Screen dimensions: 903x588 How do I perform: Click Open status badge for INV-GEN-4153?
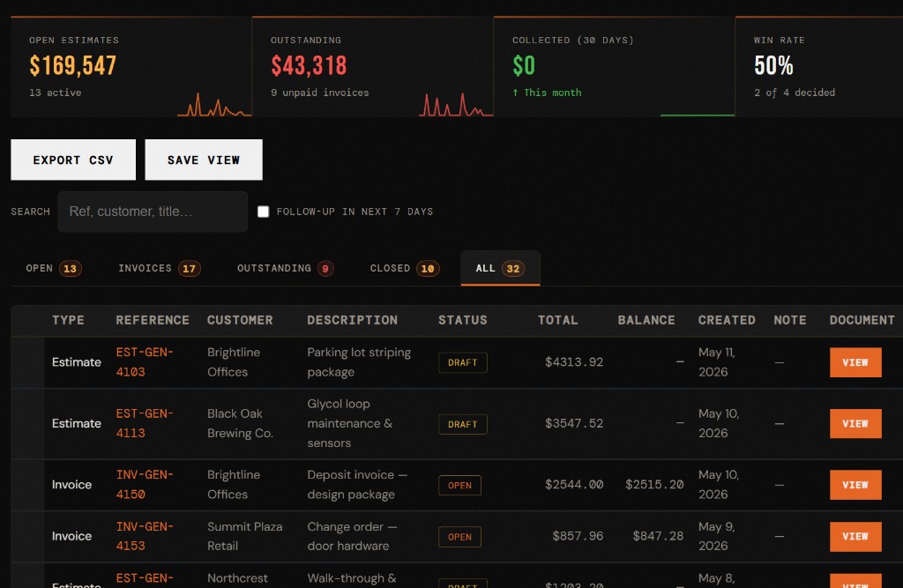point(459,537)
